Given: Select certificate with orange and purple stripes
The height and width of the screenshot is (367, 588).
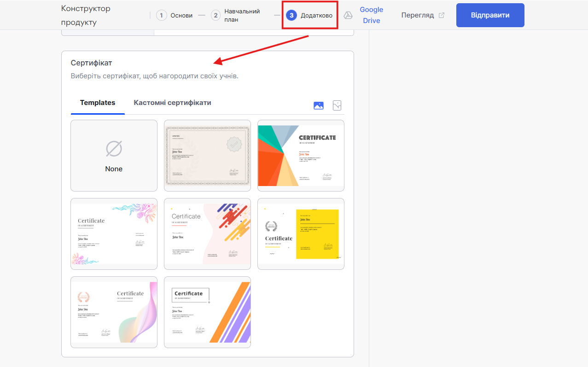Looking at the screenshot, I should pos(207,312).
